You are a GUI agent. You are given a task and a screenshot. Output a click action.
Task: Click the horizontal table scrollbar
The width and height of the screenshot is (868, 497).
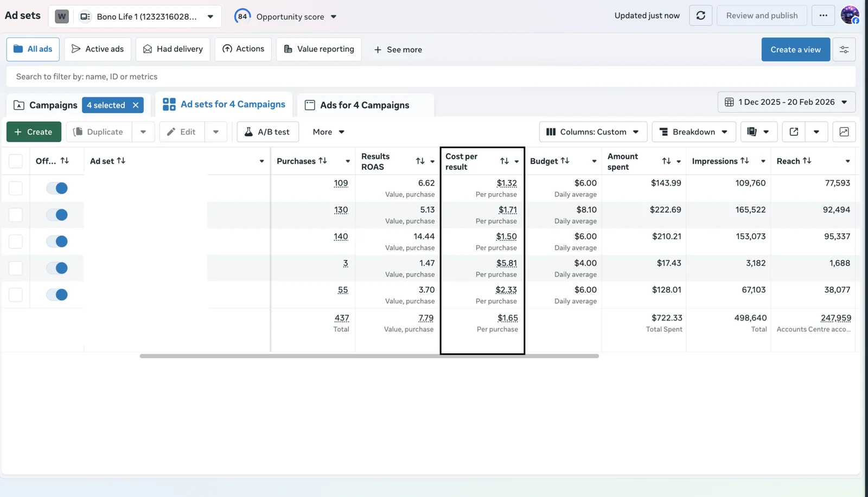click(369, 356)
